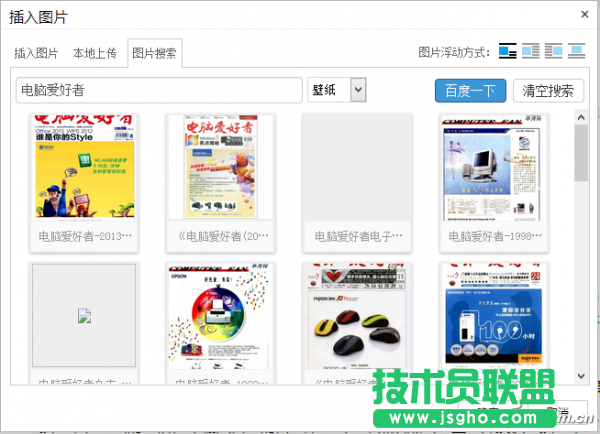Pick the Epson color wheel cover thumbnail
Viewport: 600px width, 434px height.
219,315
